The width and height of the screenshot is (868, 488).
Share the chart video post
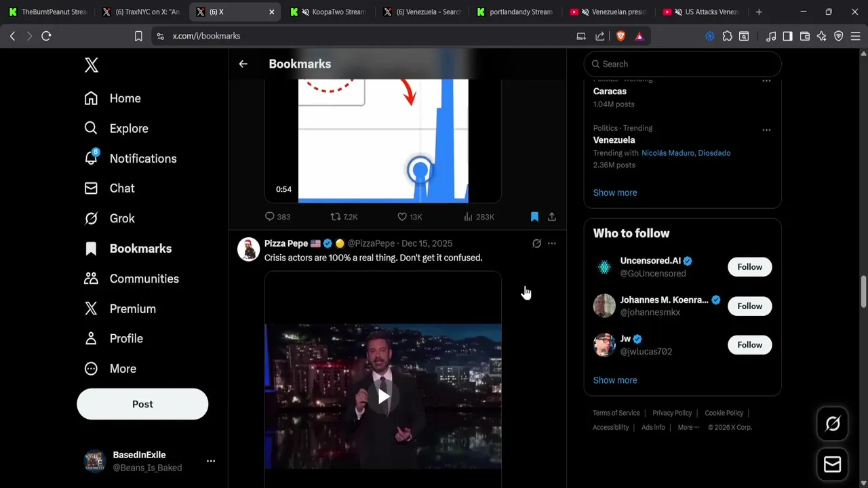[552, 217]
